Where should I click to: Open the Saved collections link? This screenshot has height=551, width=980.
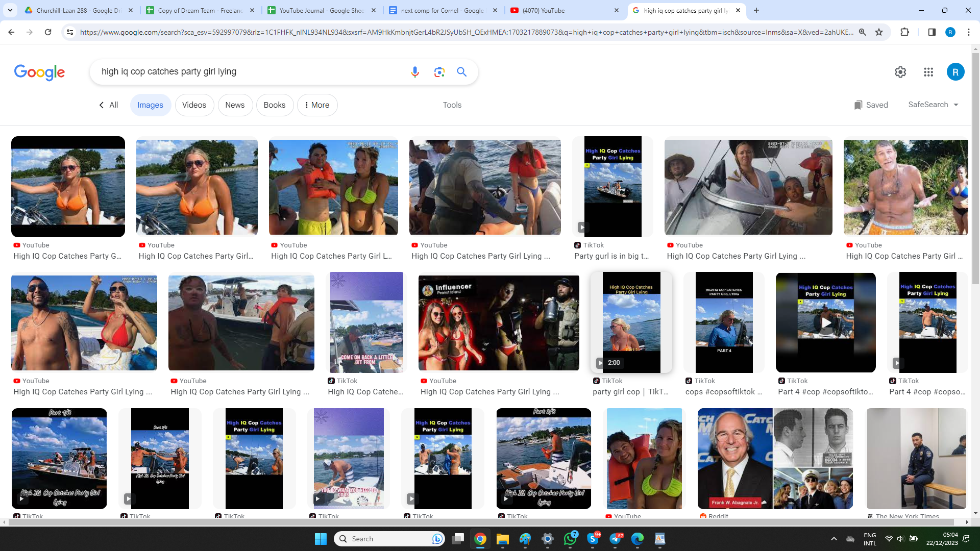871,105
